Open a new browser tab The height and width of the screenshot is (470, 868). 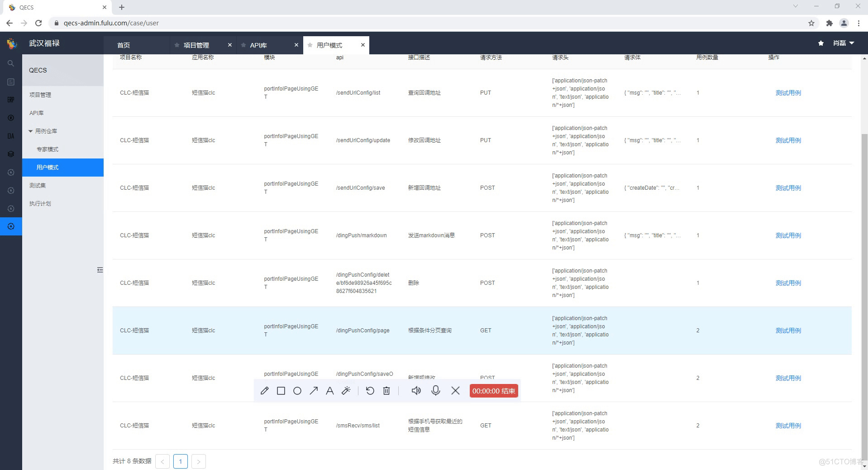tap(122, 7)
